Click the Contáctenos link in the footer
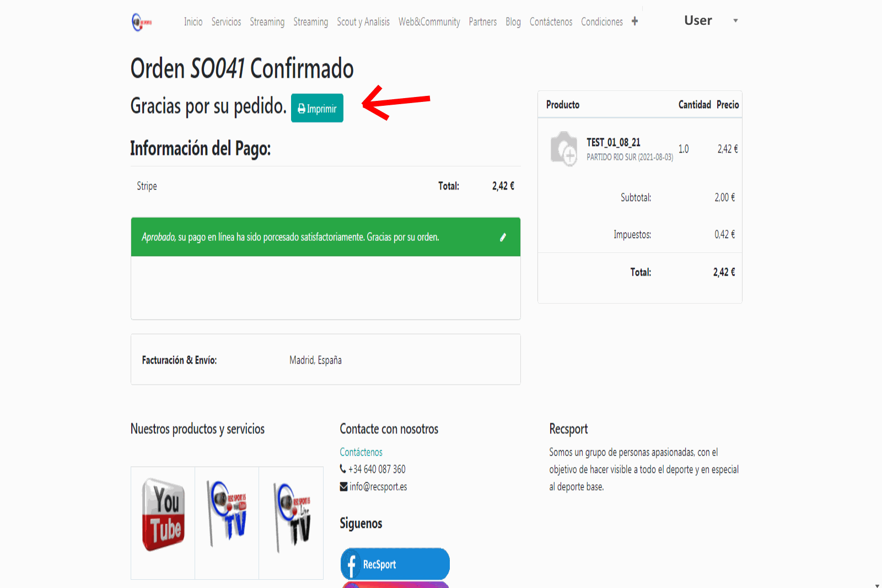Viewport: 882px width, 588px height. coord(361,452)
